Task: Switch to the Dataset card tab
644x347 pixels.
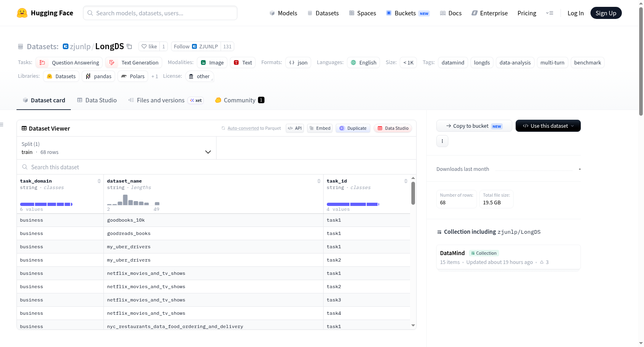Action: pos(43,100)
